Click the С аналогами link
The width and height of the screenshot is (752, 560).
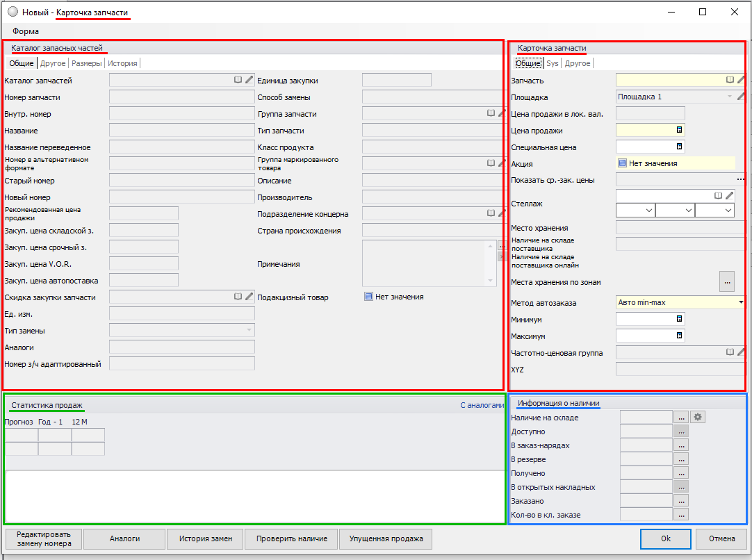click(482, 405)
